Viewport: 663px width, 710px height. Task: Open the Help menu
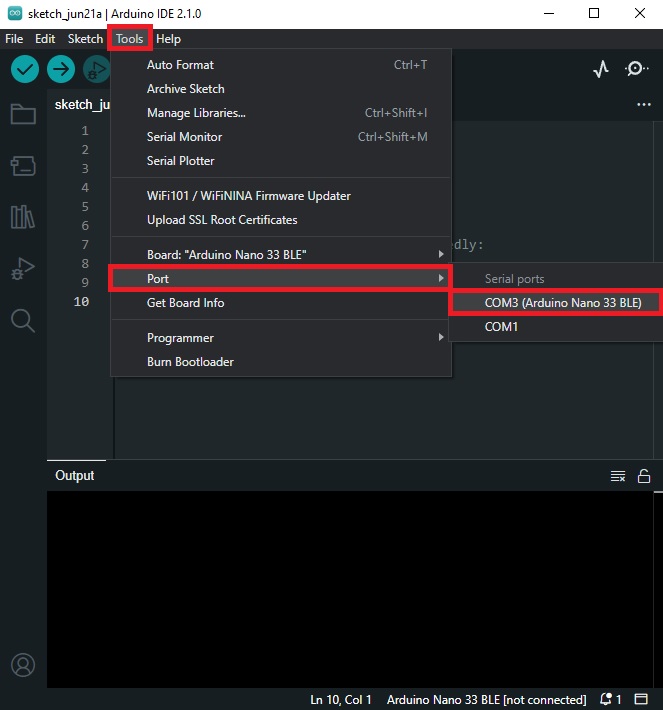point(168,39)
